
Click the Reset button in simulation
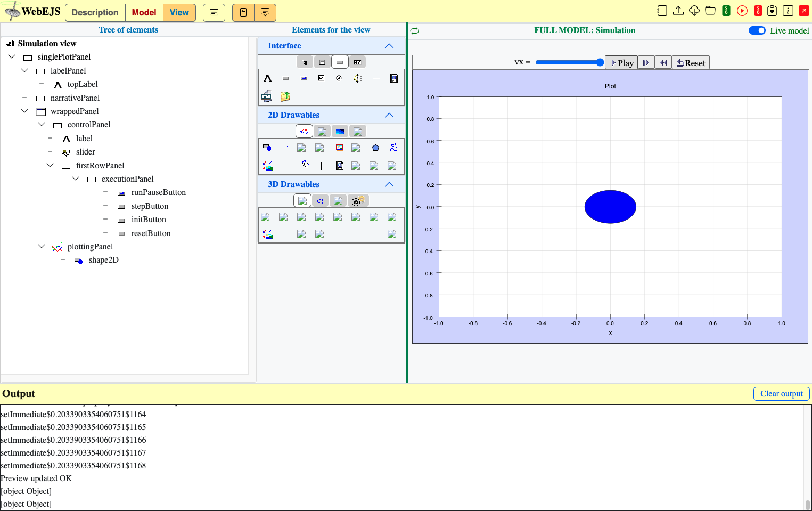(x=691, y=63)
